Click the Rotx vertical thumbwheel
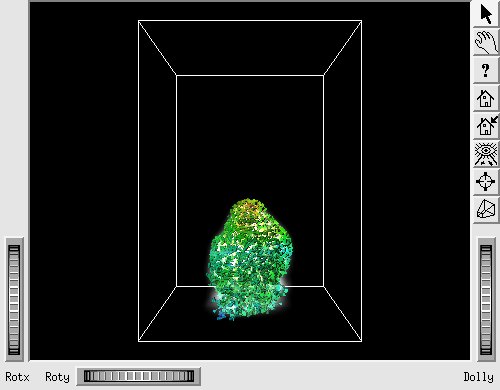This screenshot has height=390, width=500. click(x=14, y=300)
